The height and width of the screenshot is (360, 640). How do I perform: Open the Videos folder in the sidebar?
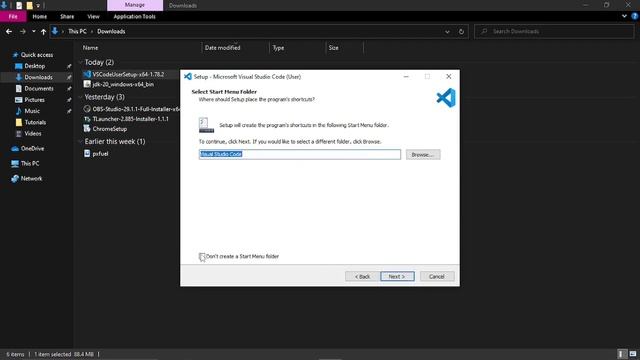(x=33, y=133)
